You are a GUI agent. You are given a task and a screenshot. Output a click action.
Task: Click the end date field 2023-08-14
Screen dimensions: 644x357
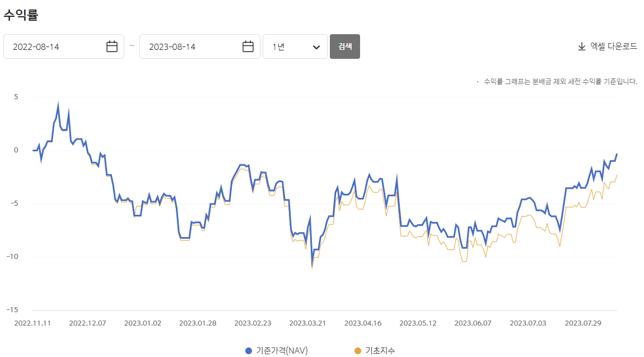tap(199, 47)
